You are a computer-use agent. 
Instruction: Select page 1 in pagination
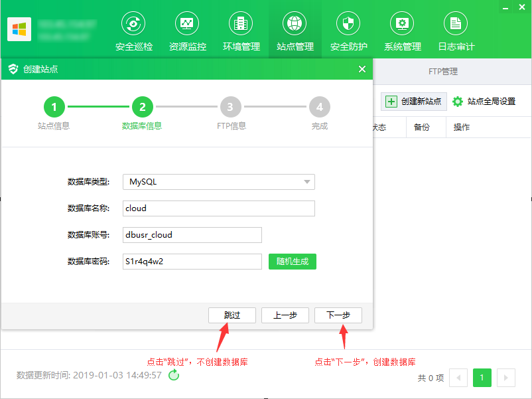[x=482, y=378]
